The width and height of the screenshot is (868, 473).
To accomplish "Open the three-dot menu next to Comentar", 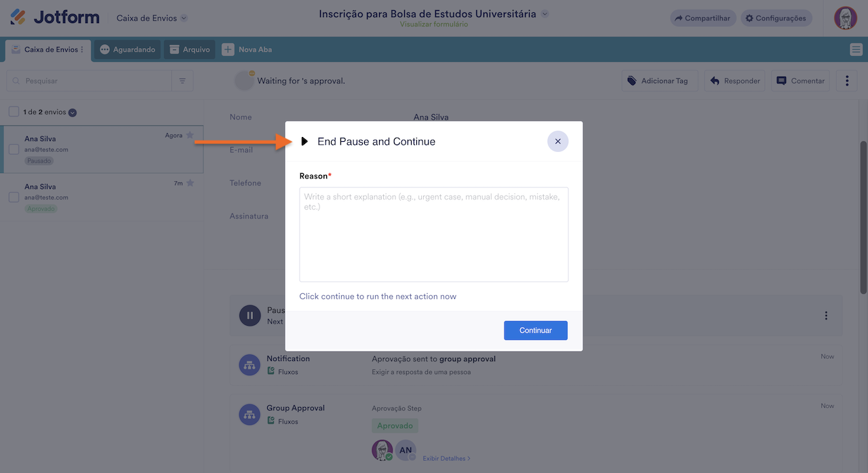I will pyautogui.click(x=846, y=80).
